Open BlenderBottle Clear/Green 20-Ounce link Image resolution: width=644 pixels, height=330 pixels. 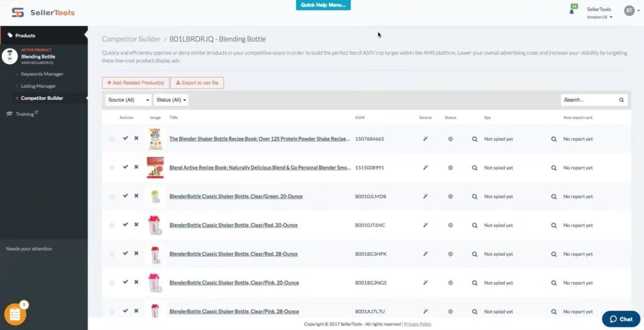pos(236,197)
